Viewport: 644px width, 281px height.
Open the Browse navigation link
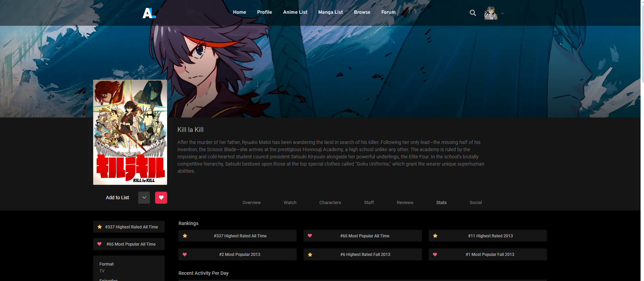click(x=362, y=12)
